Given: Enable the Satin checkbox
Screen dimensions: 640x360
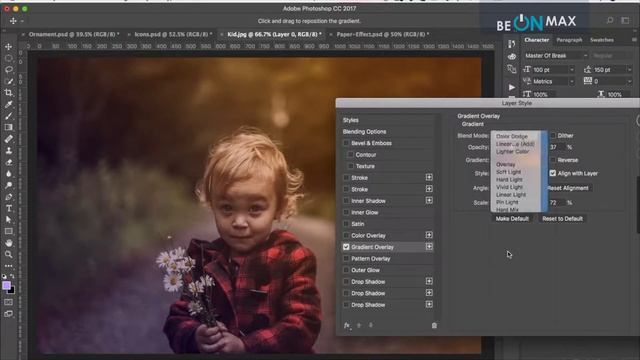Looking at the screenshot, I should [x=346, y=224].
